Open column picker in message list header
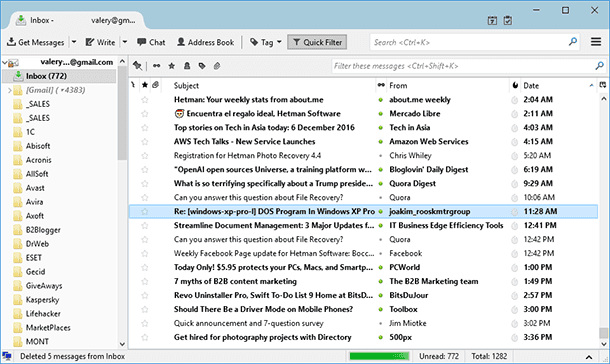 coord(603,85)
